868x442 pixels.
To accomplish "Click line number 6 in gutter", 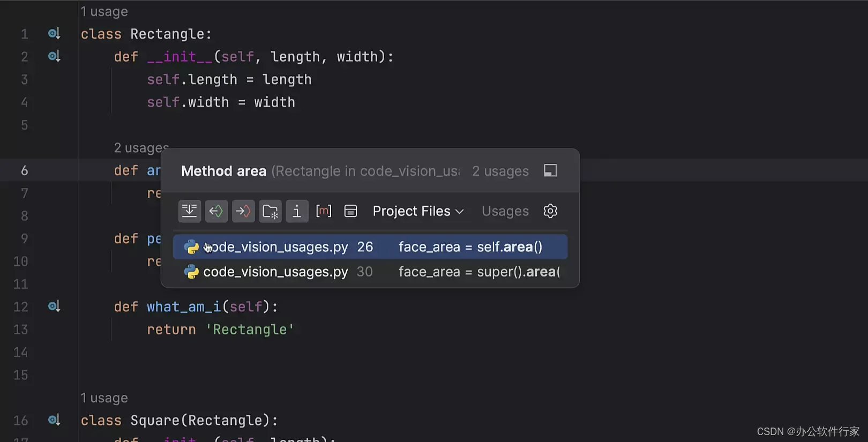I will (25, 170).
